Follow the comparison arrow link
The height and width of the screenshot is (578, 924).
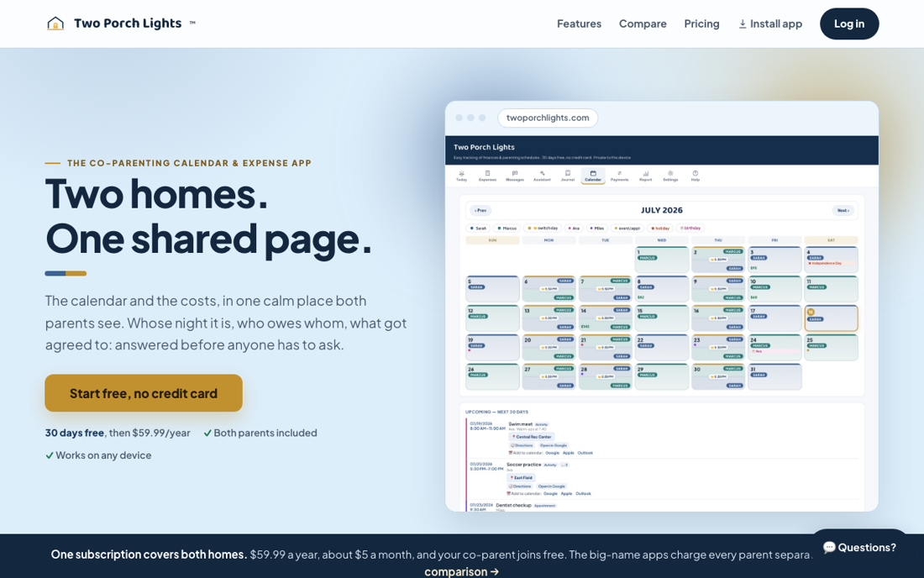click(x=461, y=571)
